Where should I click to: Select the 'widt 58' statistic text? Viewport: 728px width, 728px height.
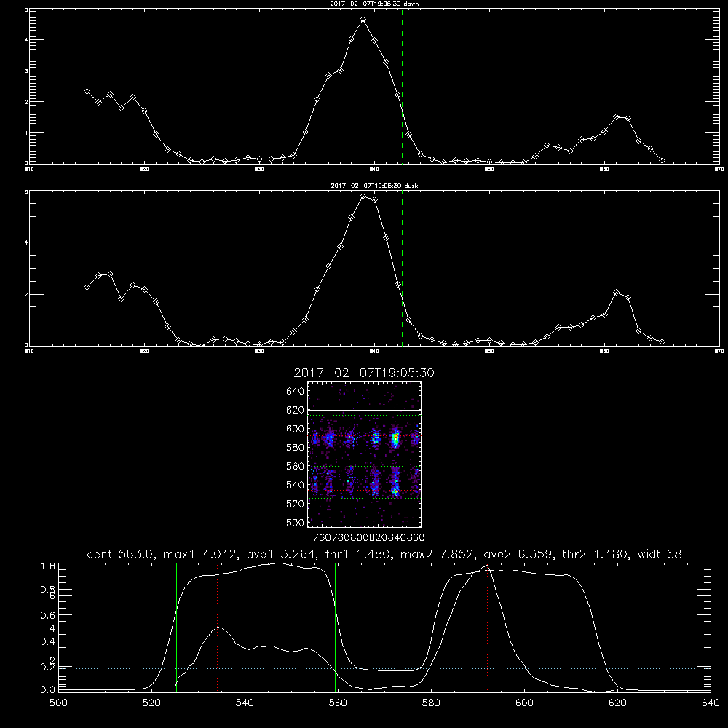660,554
